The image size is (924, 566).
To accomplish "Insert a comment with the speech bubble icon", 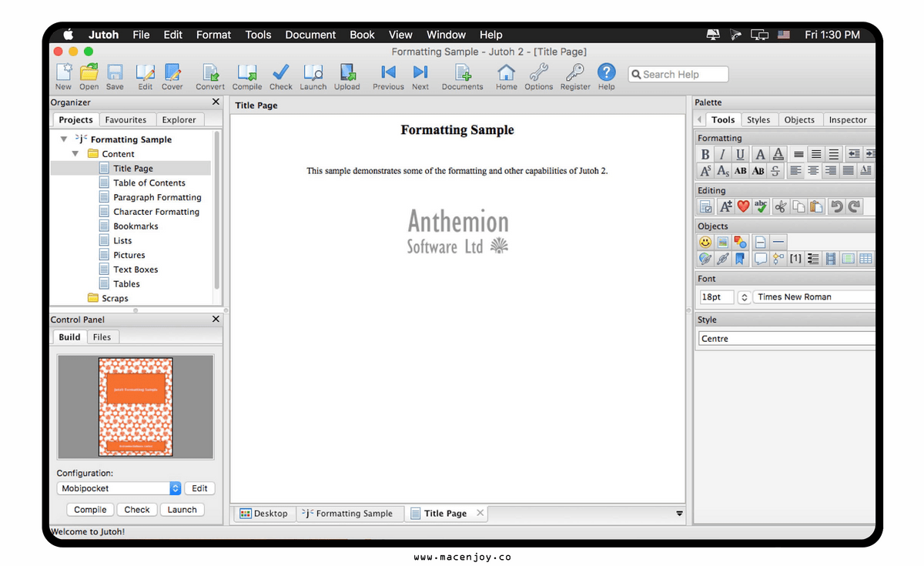I will pos(761,259).
